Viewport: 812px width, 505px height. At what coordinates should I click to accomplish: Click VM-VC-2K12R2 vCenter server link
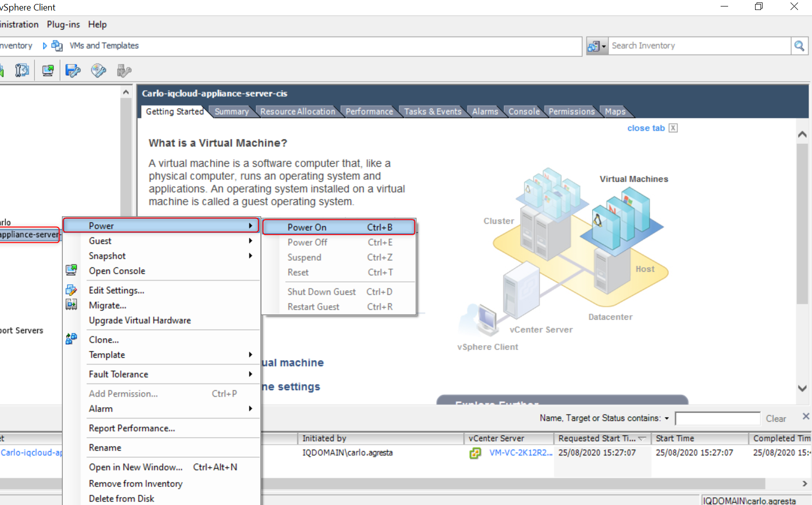(x=521, y=453)
